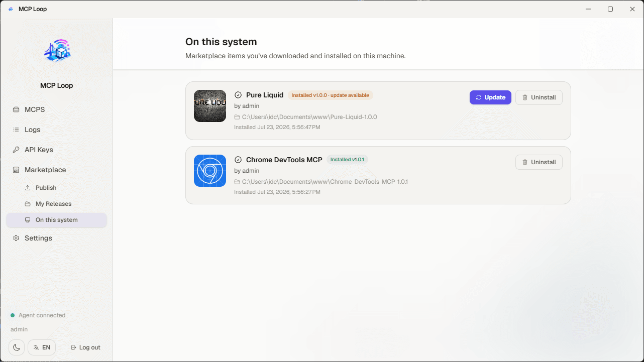
Task: Click the green Agent connected status dot
Action: pos(13,315)
